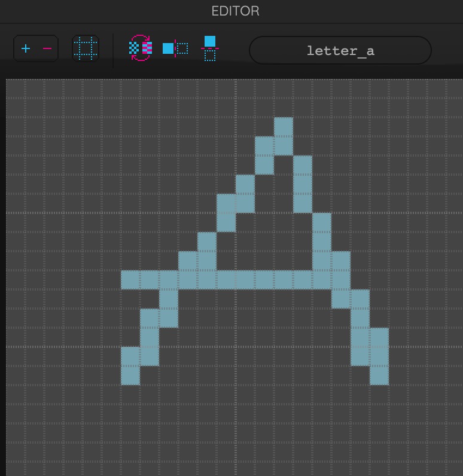Viewport: 463px width, 476px height.
Task: Click the top pixel of the letter A
Action: tap(284, 127)
